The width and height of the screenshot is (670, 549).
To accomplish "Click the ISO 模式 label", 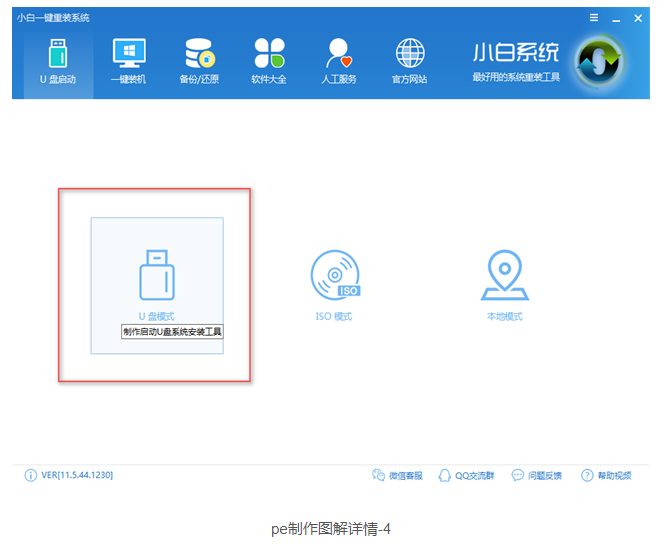I will (x=334, y=317).
